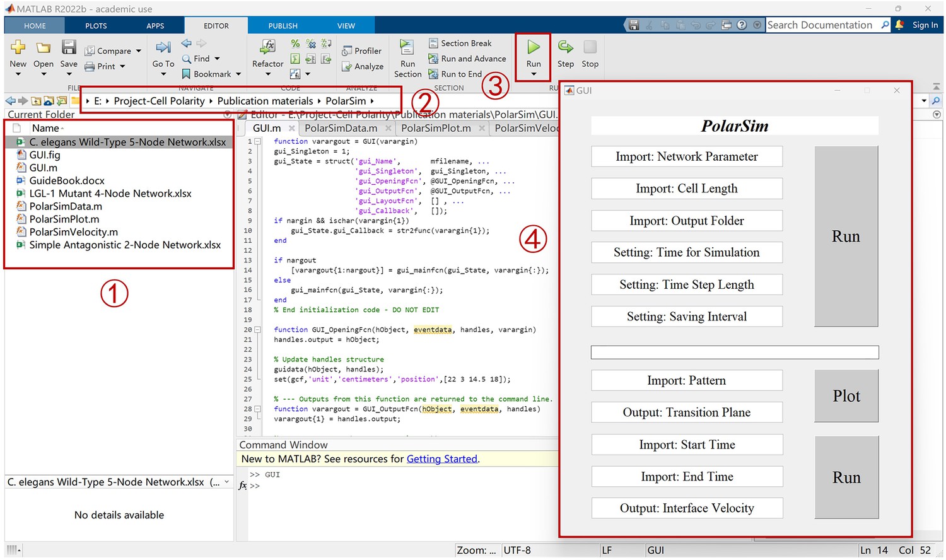Switch to the HOME ribbon tab

35,26
